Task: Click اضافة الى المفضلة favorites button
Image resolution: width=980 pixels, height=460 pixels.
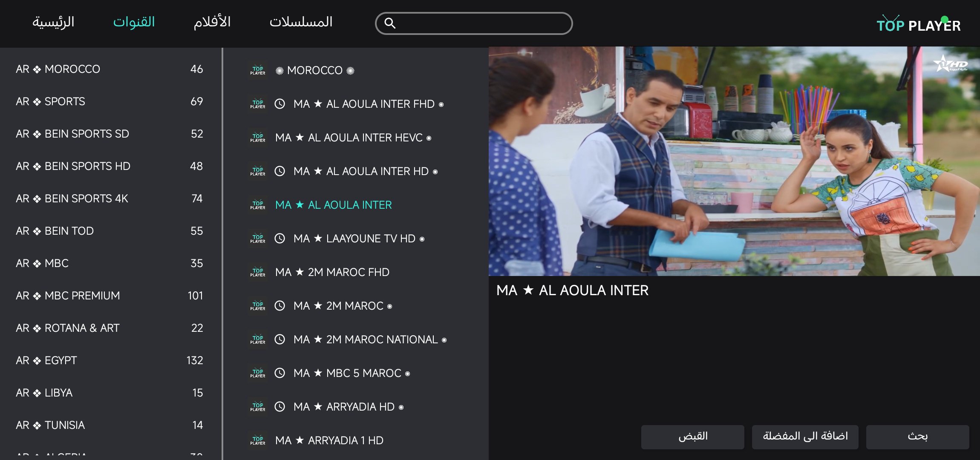Action: click(x=805, y=437)
